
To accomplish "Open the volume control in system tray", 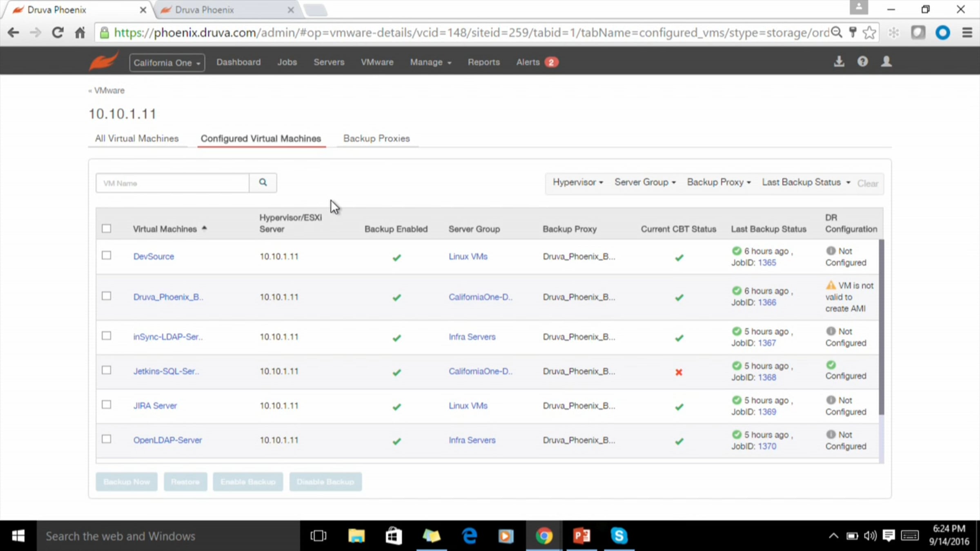I will (x=870, y=536).
